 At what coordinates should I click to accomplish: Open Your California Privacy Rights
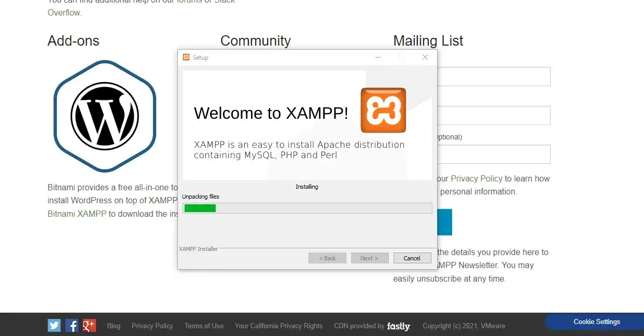pyautogui.click(x=278, y=326)
